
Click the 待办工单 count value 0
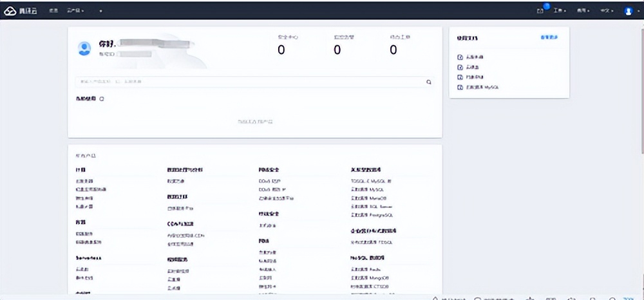coord(393,50)
